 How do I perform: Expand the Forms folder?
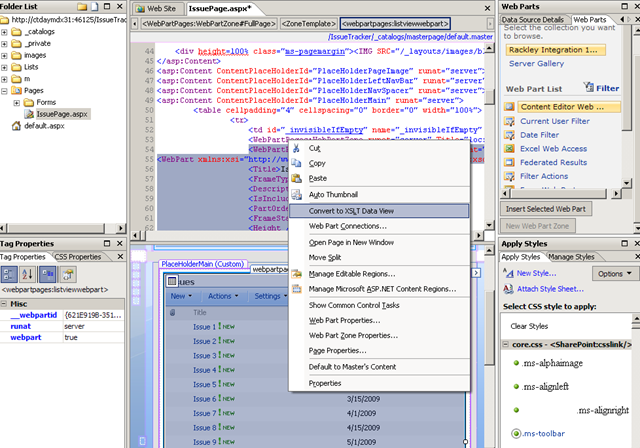coord(16,103)
